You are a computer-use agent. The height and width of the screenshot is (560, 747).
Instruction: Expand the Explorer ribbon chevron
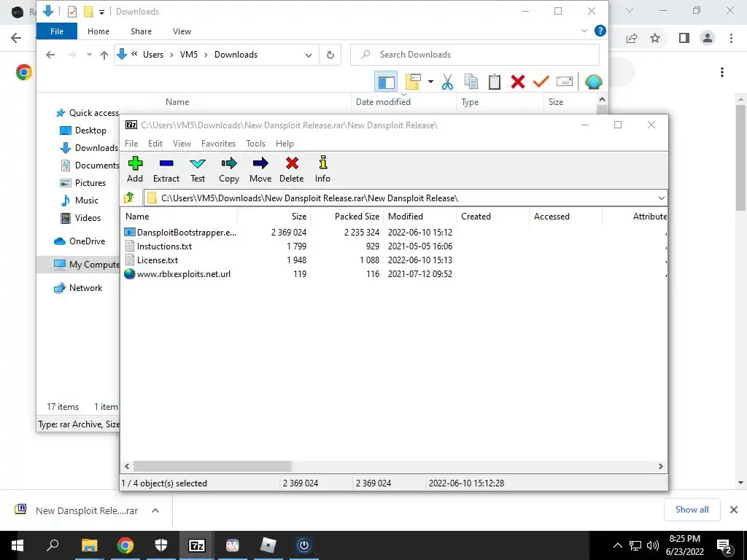point(584,31)
